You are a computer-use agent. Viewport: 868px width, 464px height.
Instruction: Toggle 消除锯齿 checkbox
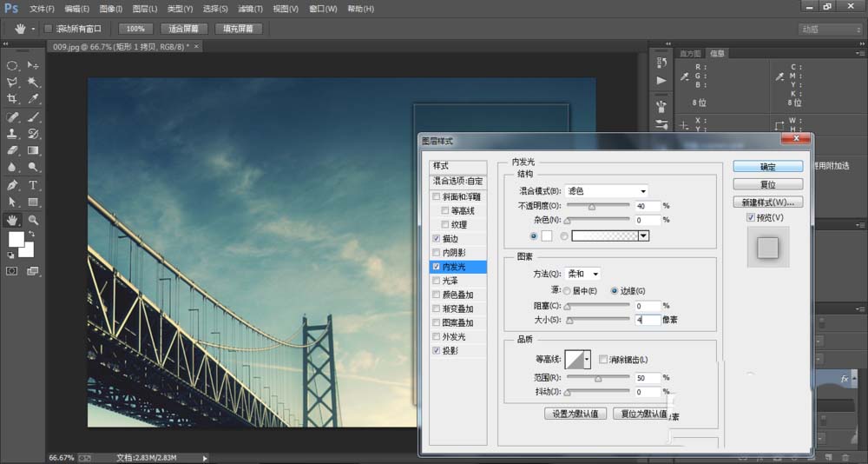603,360
